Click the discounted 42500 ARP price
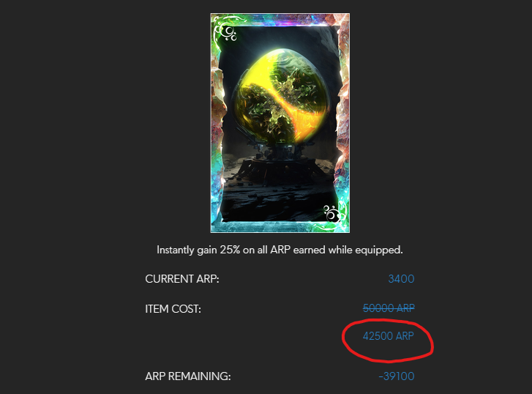Screen dimensions: 532x394 click(389, 336)
